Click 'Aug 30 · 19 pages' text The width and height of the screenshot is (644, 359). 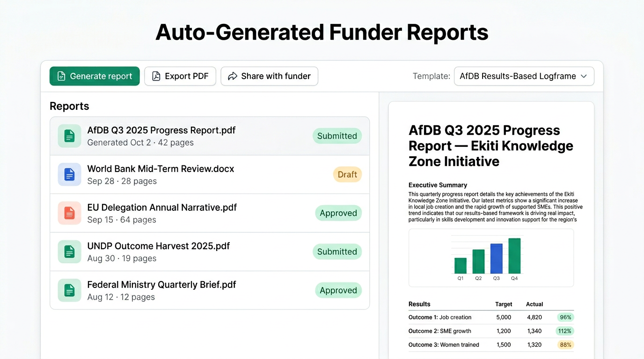122,258
